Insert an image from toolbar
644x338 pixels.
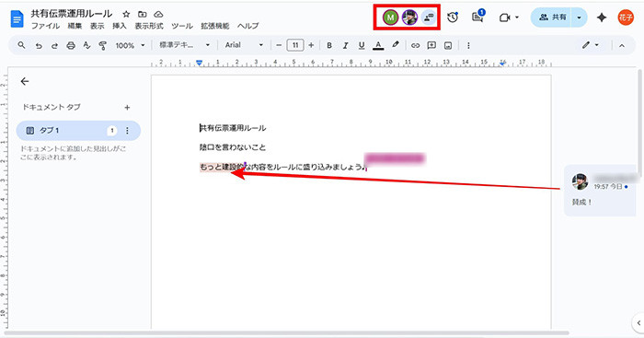448,46
